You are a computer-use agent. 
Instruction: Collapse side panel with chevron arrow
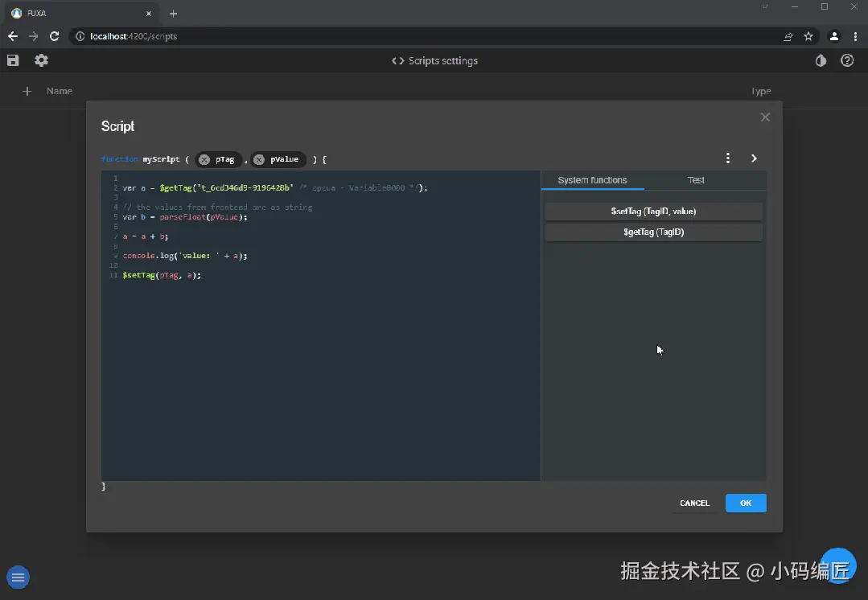(x=754, y=158)
